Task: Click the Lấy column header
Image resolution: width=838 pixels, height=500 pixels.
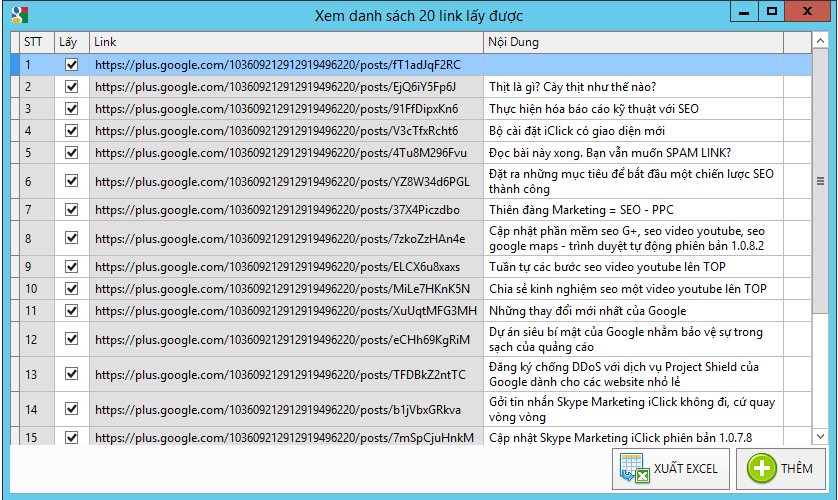Action: [72, 42]
